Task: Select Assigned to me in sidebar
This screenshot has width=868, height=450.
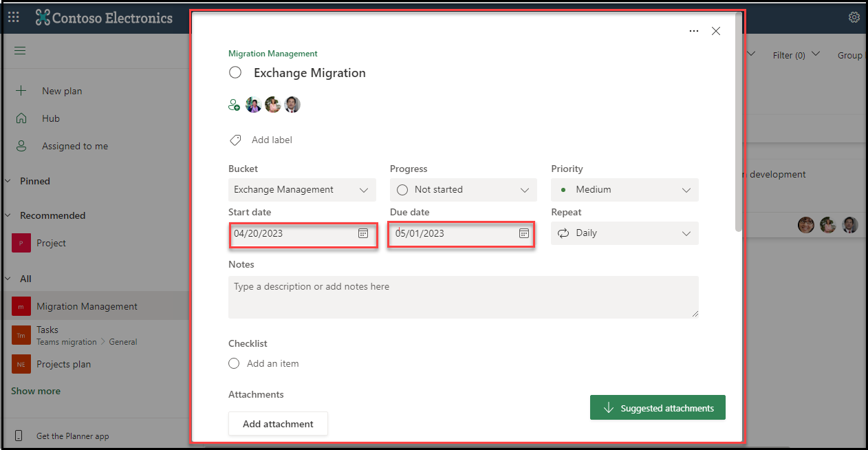Action: pyautogui.click(x=74, y=146)
